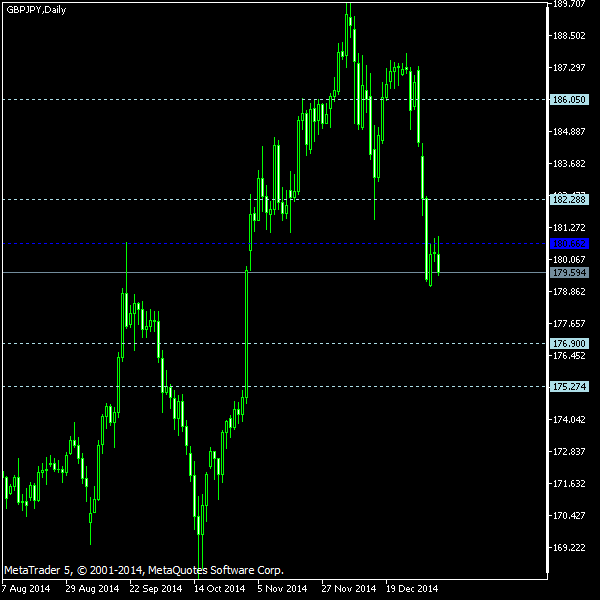Select the 176.900 horizontal level label

(569, 344)
